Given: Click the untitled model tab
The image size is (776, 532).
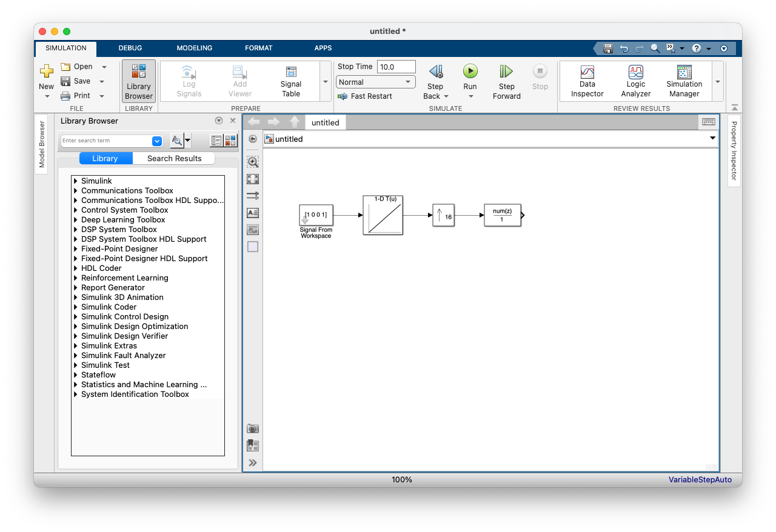Looking at the screenshot, I should (326, 122).
